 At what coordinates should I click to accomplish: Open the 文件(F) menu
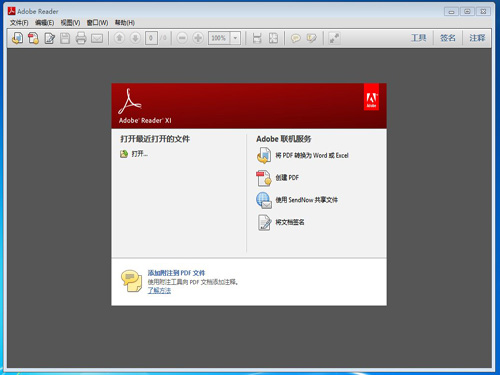pyautogui.click(x=19, y=23)
